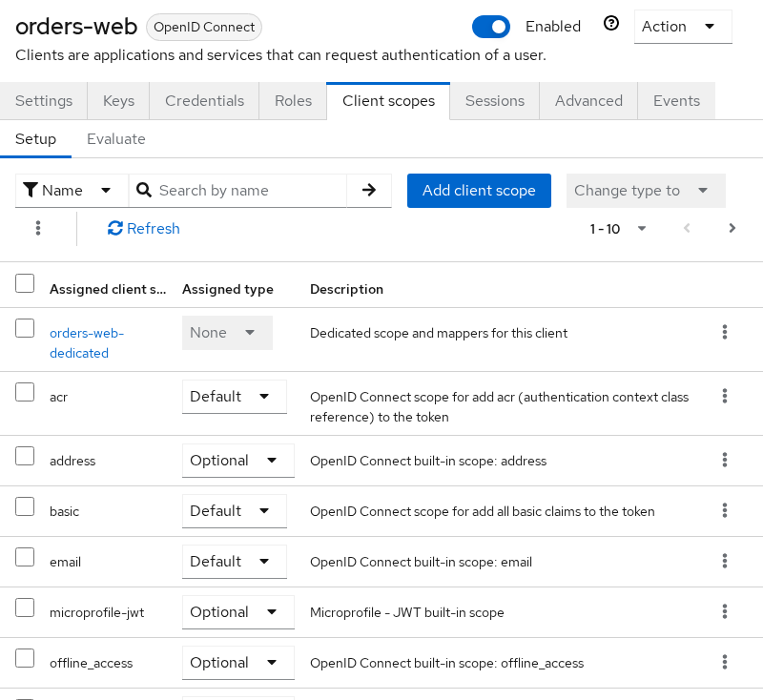
Task: Click the Assigned type column header
Action: 228,289
